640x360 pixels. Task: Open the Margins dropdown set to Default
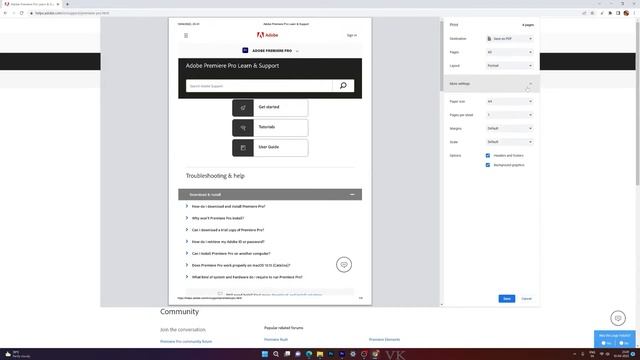(509, 128)
